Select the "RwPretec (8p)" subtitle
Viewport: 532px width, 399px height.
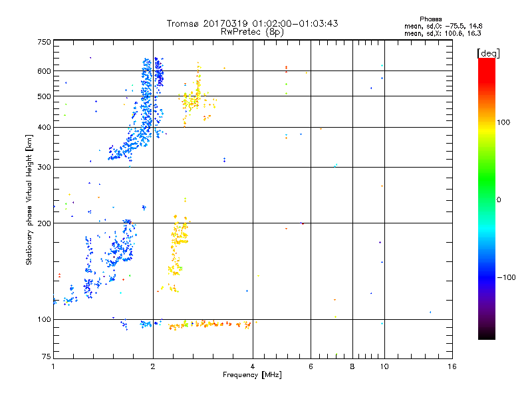pos(252,32)
